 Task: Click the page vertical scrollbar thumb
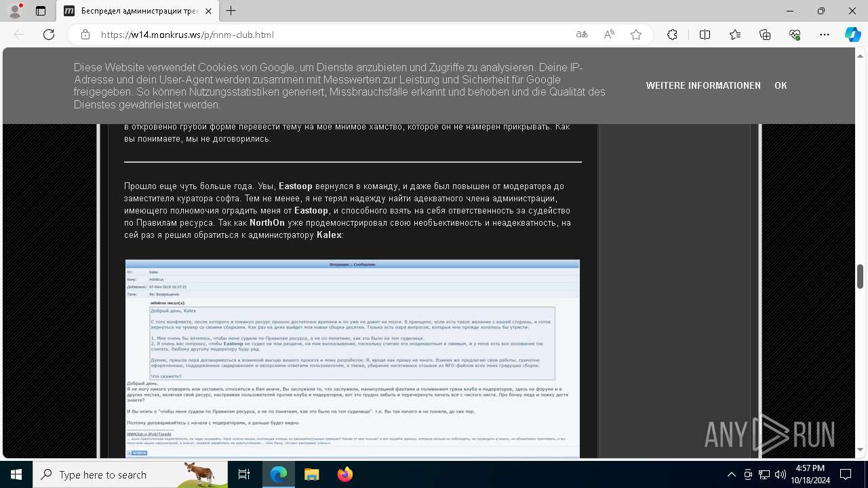point(860,277)
